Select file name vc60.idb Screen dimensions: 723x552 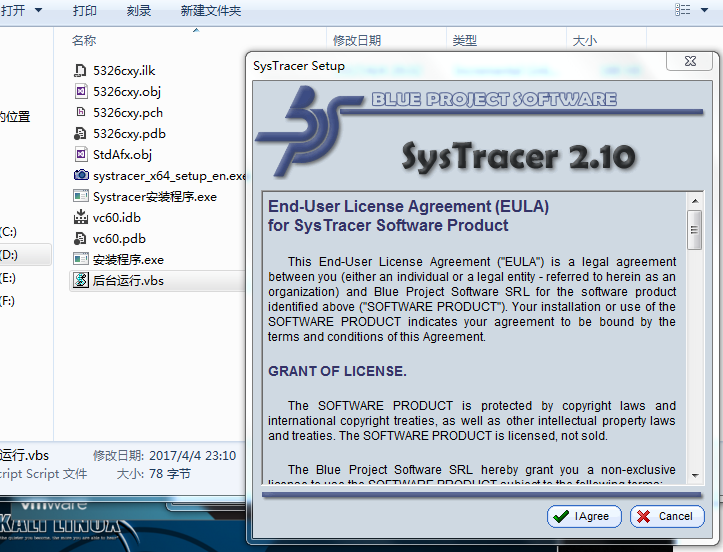tap(117, 218)
